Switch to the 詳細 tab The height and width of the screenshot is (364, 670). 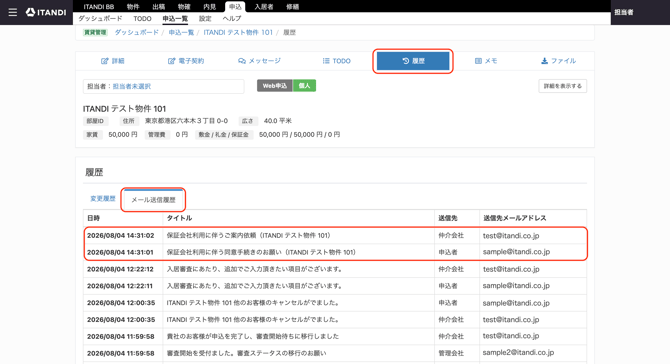pyautogui.click(x=113, y=61)
